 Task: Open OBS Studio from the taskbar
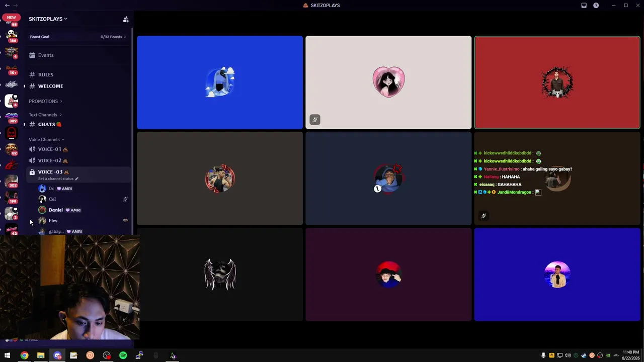point(107,355)
